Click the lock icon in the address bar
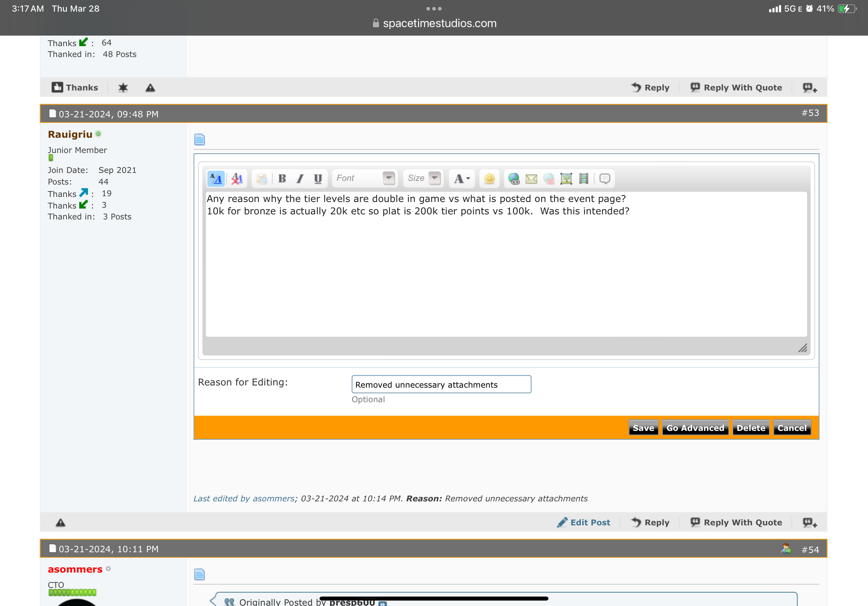868x606 pixels. click(375, 23)
